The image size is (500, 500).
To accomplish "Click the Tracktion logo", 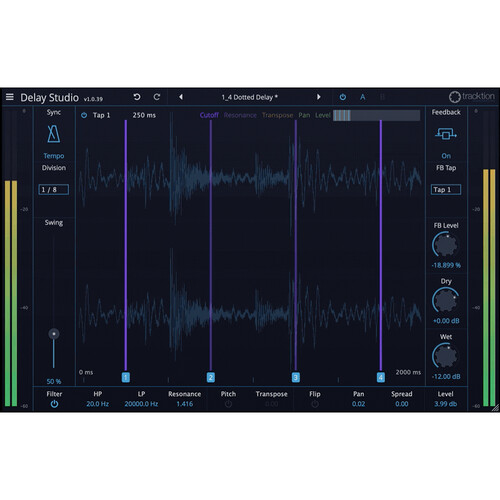I will pyautogui.click(x=471, y=97).
